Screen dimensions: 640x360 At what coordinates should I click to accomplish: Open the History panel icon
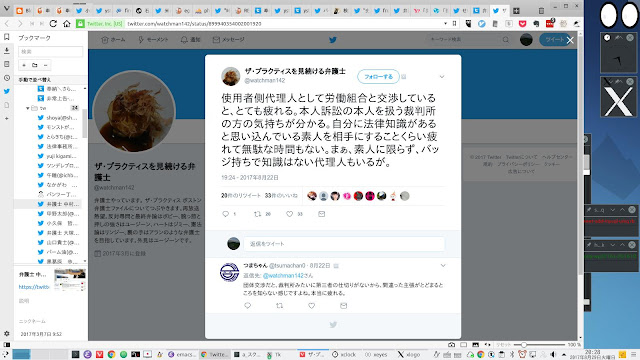click(x=7, y=78)
